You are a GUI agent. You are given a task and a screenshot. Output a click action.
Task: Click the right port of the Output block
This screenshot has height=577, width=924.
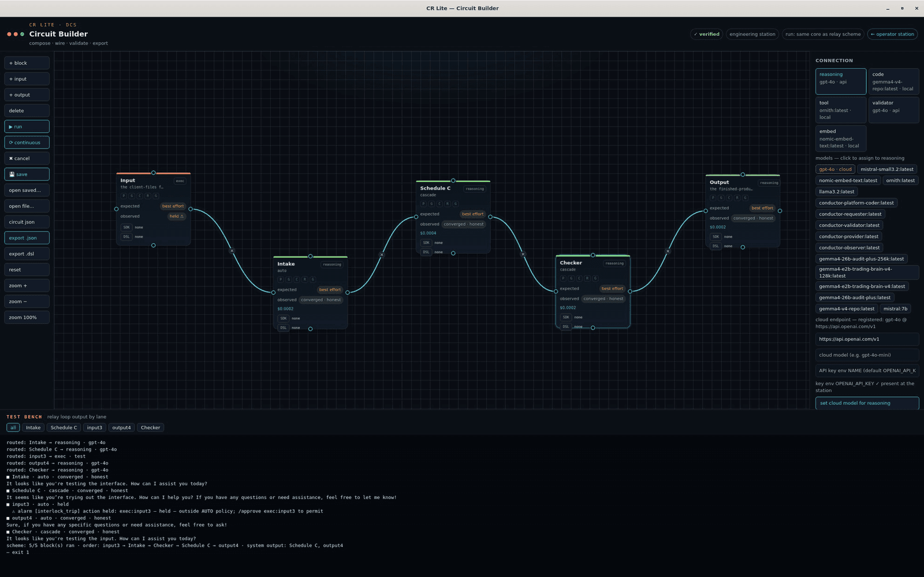780,211
